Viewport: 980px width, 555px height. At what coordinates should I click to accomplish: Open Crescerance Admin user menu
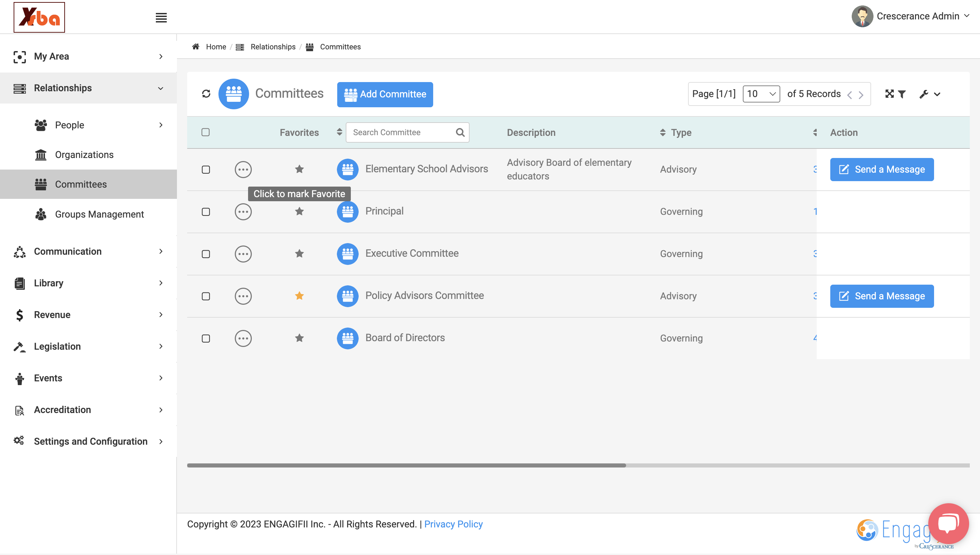tap(910, 16)
